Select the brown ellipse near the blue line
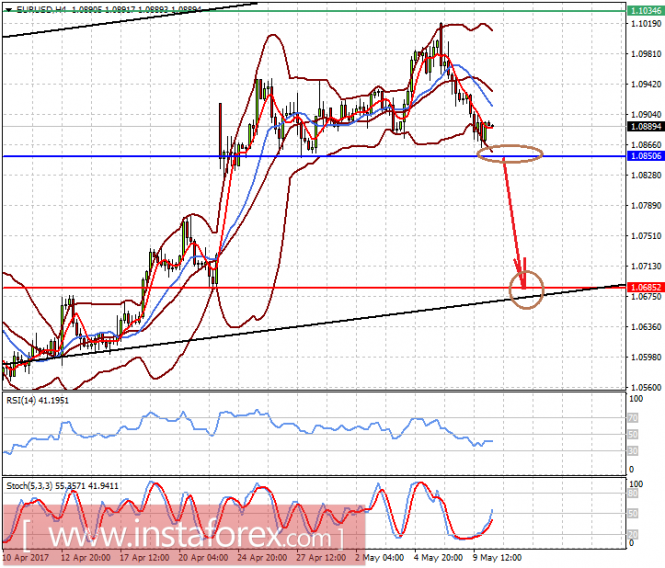This screenshot has width=665, height=568. [510, 154]
